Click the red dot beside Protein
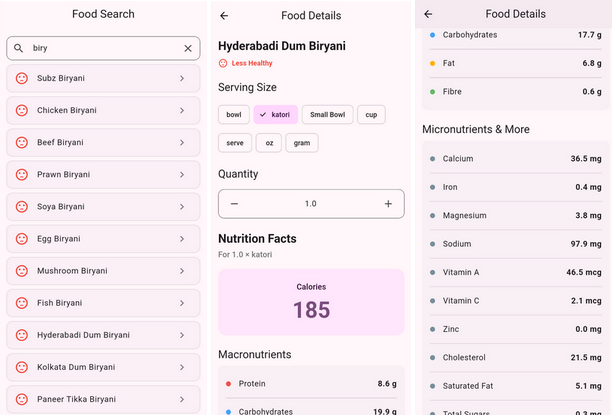The height and width of the screenshot is (415, 612). (229, 384)
